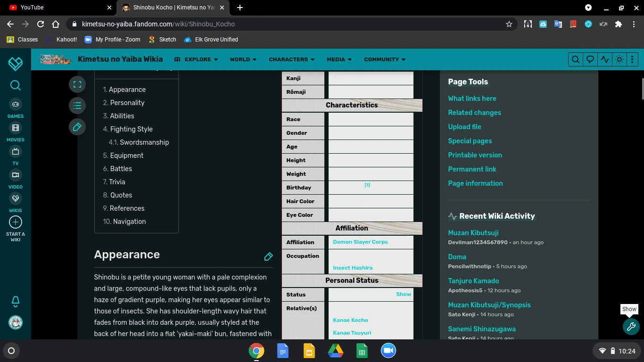
Task: Click the Start a Wiki plus icon
Action: click(15, 222)
